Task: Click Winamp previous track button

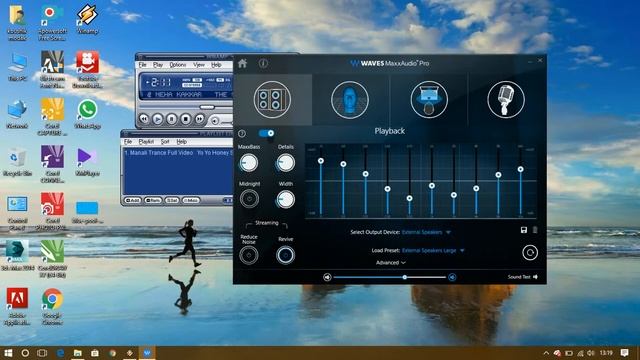Action: [x=144, y=119]
